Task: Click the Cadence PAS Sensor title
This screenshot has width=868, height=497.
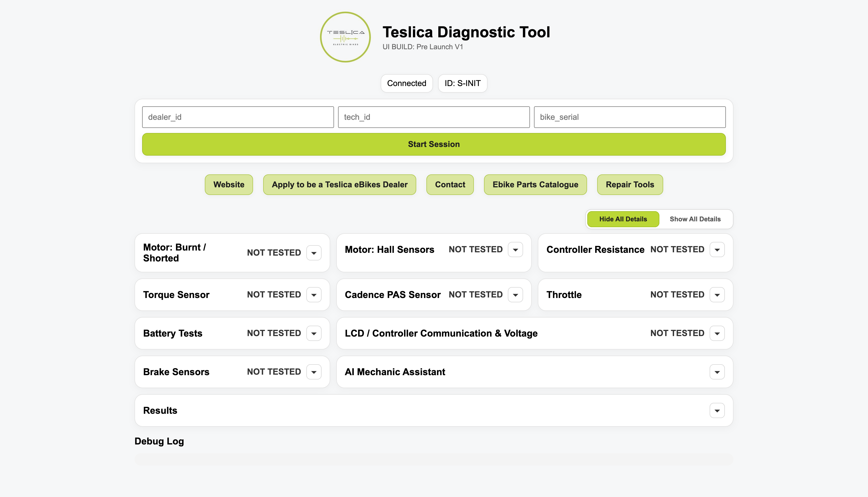Action: 393,295
